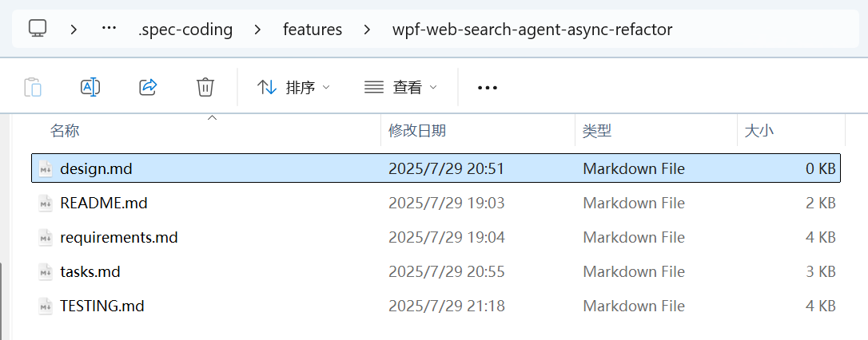Navigate to the features breadcrumb folder

[x=313, y=30]
